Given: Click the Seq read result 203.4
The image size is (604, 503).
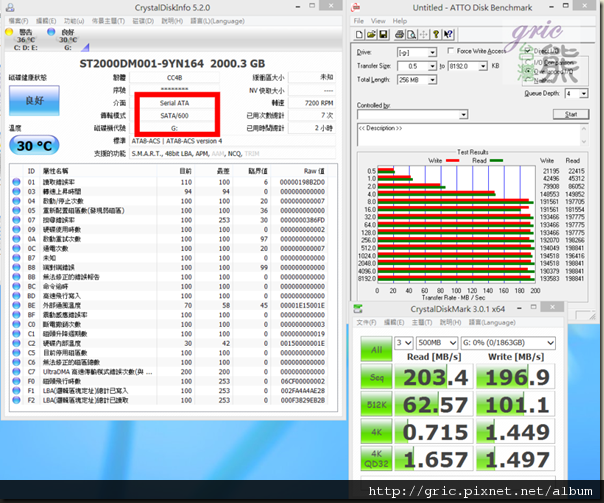Looking at the screenshot, I should 434,377.
